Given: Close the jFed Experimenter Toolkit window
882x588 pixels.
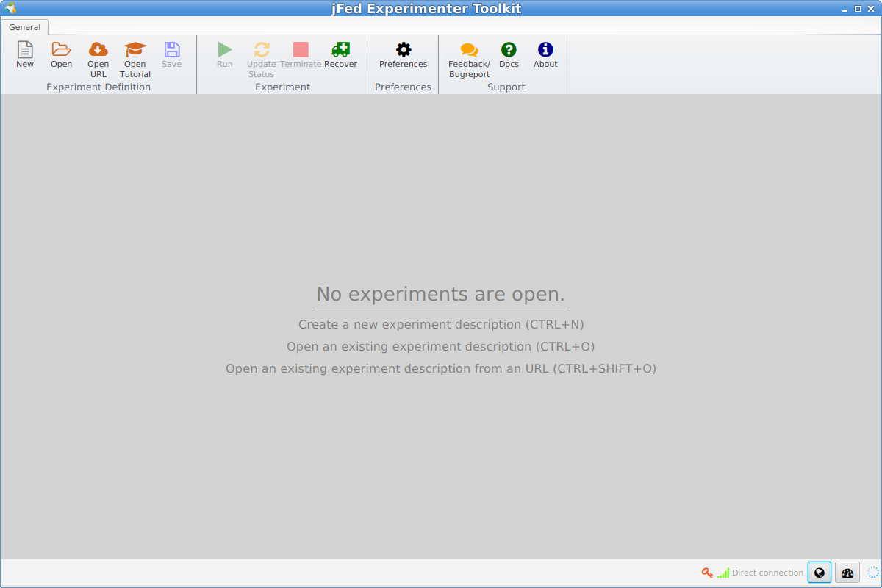Looking at the screenshot, I should click(871, 9).
